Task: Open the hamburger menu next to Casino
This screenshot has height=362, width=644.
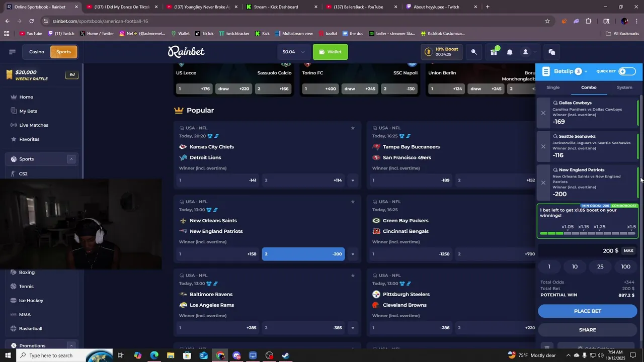Action: click(x=12, y=52)
